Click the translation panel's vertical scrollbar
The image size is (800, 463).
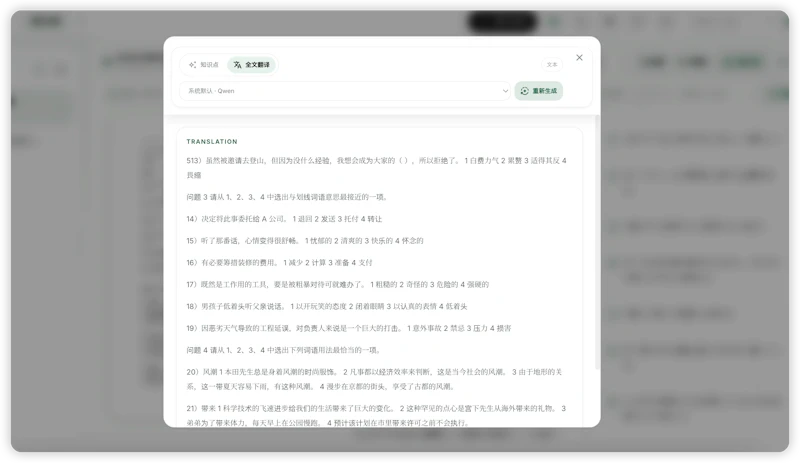(x=597, y=242)
